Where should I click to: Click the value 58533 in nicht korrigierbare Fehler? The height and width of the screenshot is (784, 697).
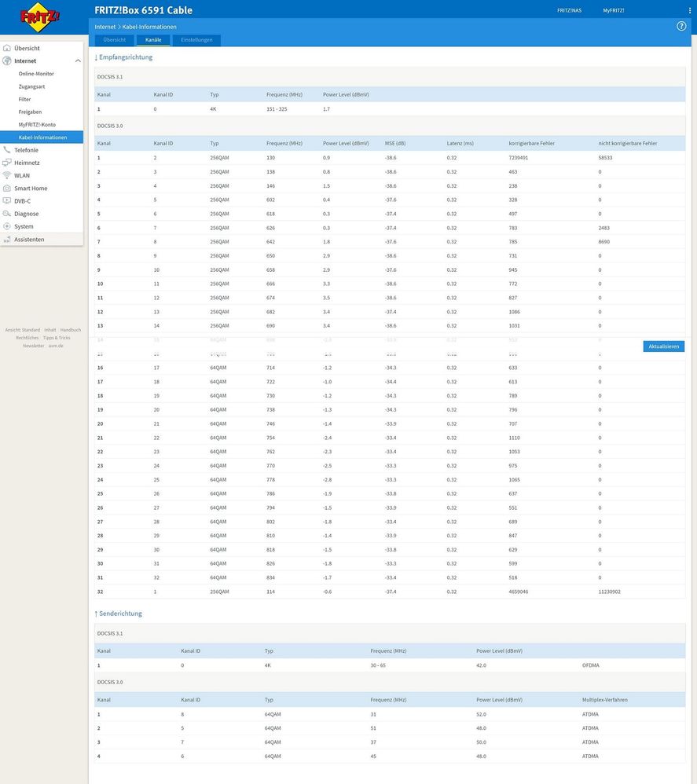point(605,158)
